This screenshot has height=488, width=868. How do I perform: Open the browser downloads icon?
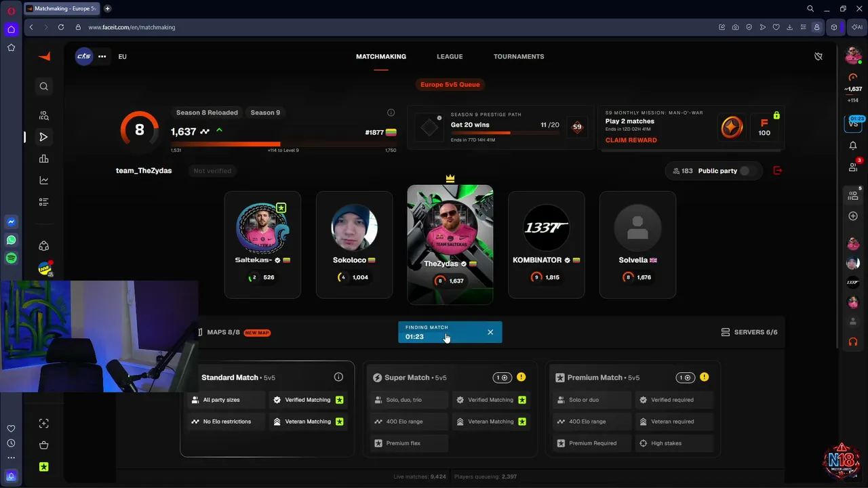(790, 27)
